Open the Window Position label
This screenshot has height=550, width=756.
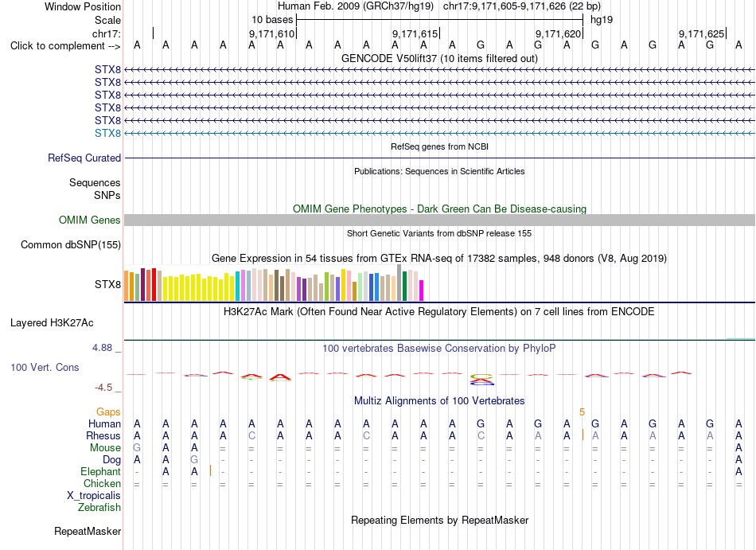[83, 6]
